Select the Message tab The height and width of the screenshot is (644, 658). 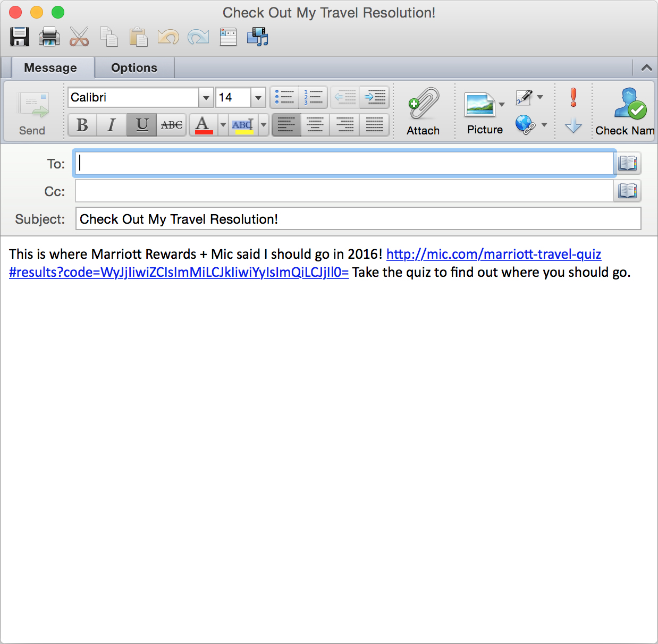point(50,68)
